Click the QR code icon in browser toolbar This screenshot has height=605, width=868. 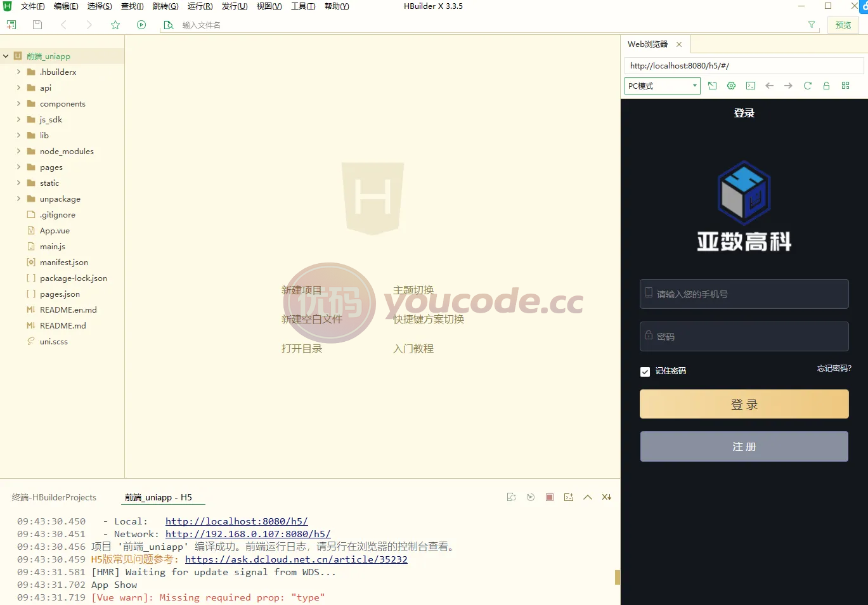pyautogui.click(x=846, y=86)
